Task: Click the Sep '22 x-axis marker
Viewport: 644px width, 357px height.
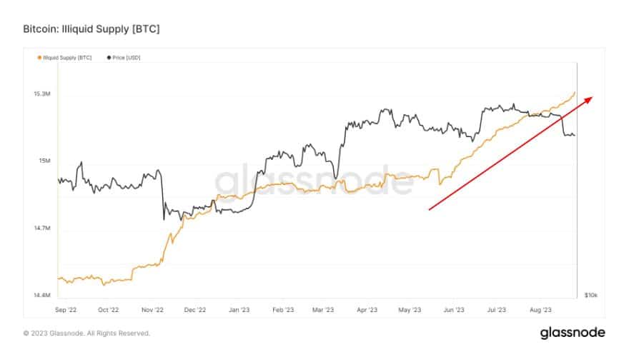Action: [66, 310]
